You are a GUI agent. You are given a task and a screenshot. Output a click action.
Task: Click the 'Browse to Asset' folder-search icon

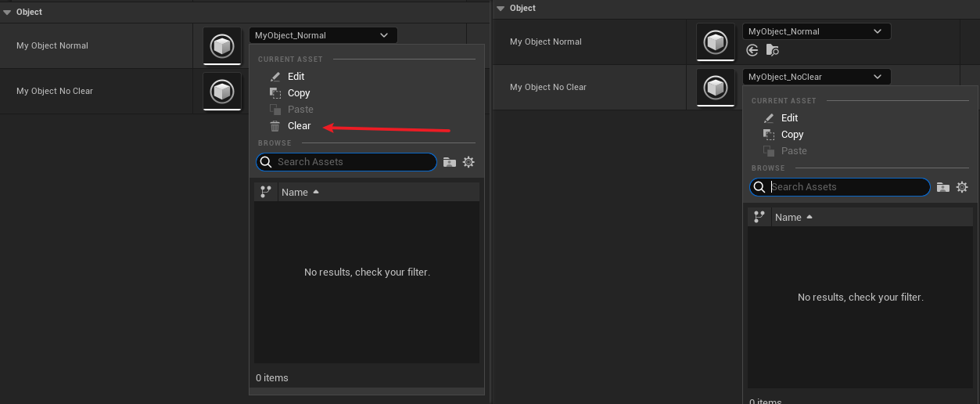click(x=772, y=50)
